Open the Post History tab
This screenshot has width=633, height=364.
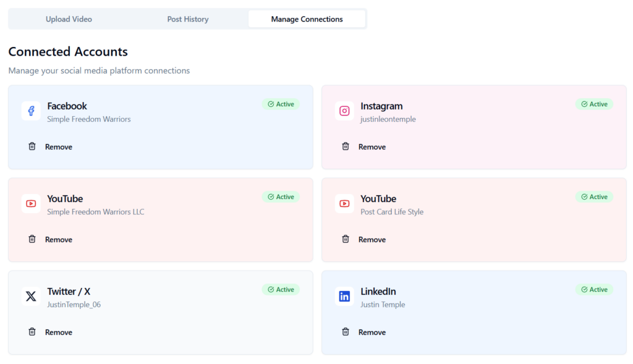click(188, 19)
